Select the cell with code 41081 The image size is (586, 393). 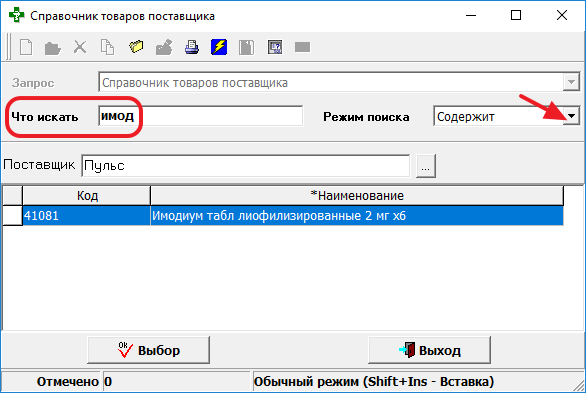click(87, 216)
